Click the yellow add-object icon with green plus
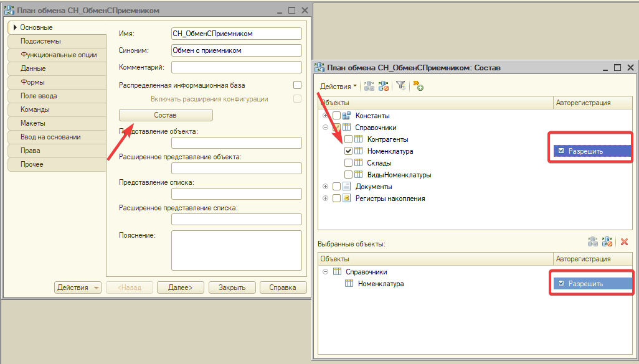The width and height of the screenshot is (639, 364). point(418,86)
